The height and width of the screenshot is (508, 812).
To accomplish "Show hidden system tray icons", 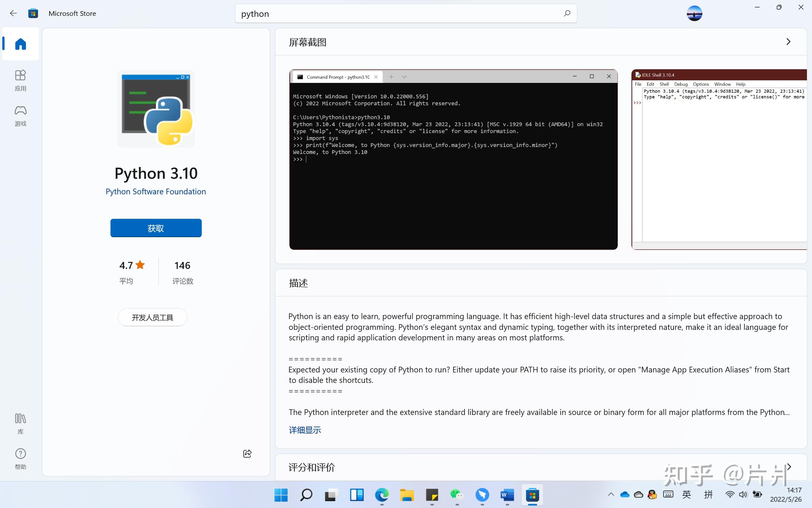I will coord(610,494).
